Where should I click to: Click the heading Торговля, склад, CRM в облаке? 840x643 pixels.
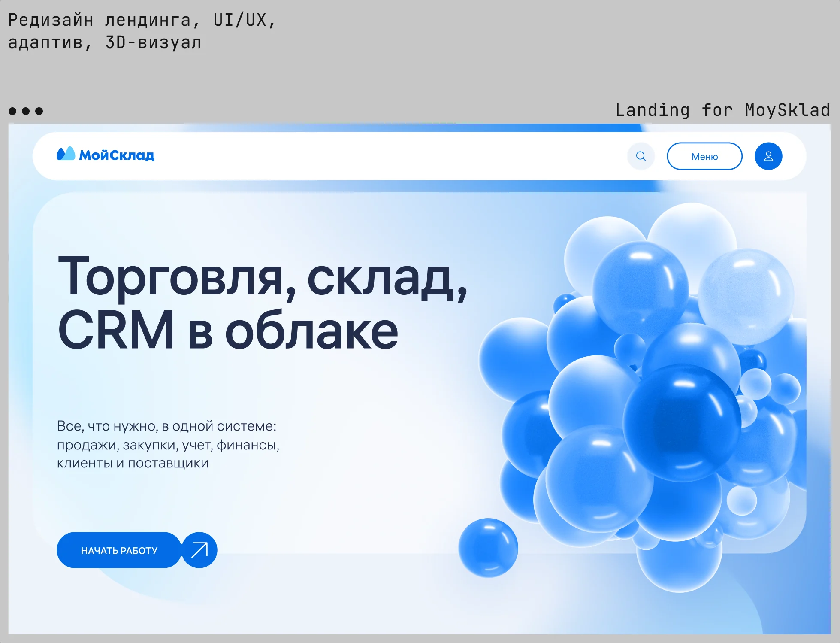tap(263, 303)
